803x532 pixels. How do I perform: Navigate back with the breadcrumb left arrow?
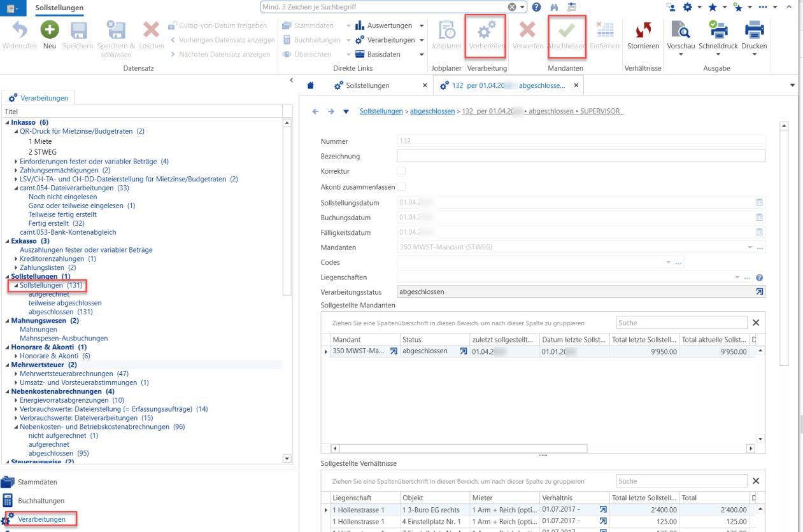(315, 111)
